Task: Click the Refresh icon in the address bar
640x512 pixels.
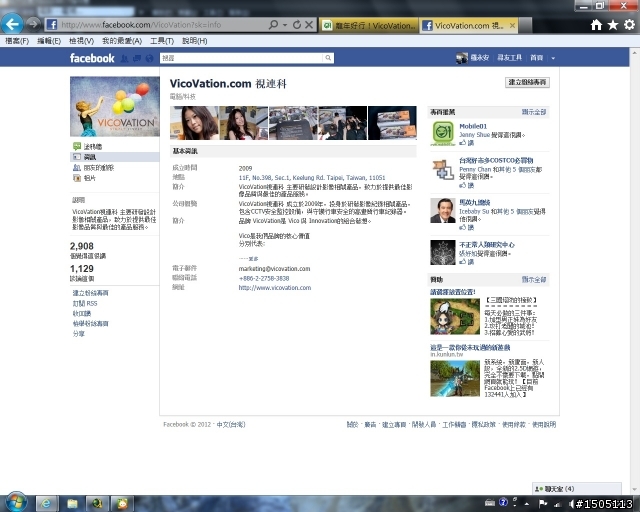Action: pos(297,25)
